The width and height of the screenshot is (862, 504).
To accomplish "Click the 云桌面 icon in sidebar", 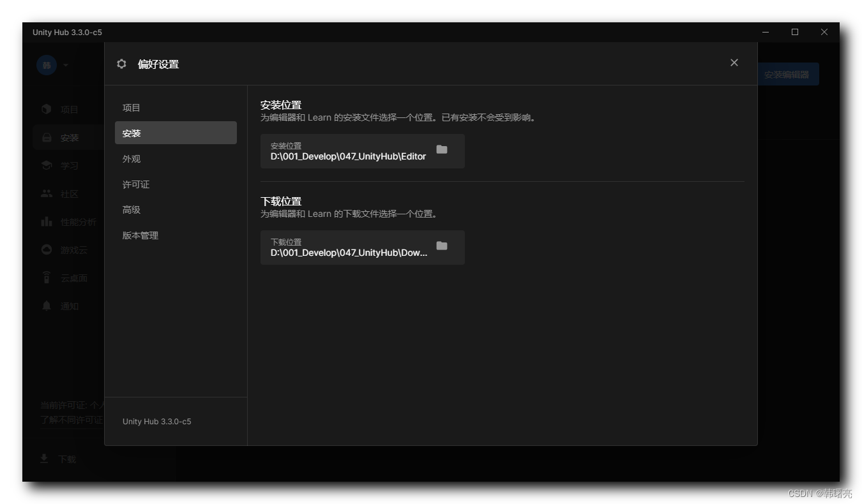I will tap(47, 278).
